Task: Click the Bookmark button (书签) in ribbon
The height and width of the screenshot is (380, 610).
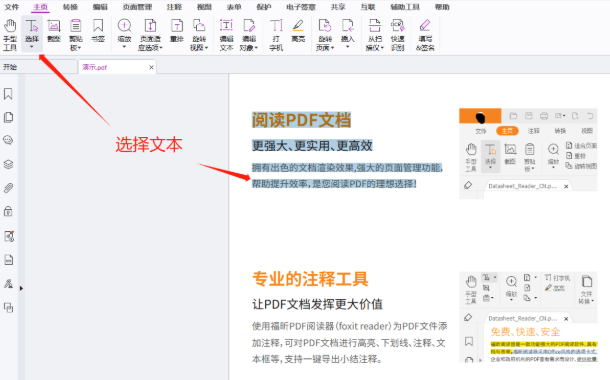Action: coord(98,30)
